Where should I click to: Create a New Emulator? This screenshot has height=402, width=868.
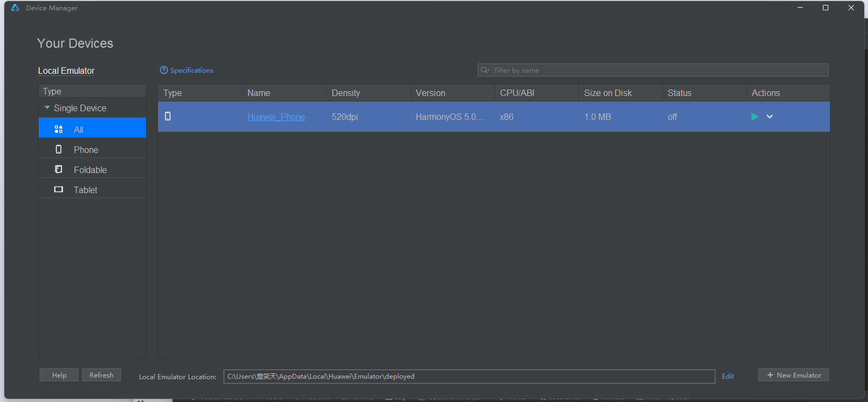click(794, 375)
